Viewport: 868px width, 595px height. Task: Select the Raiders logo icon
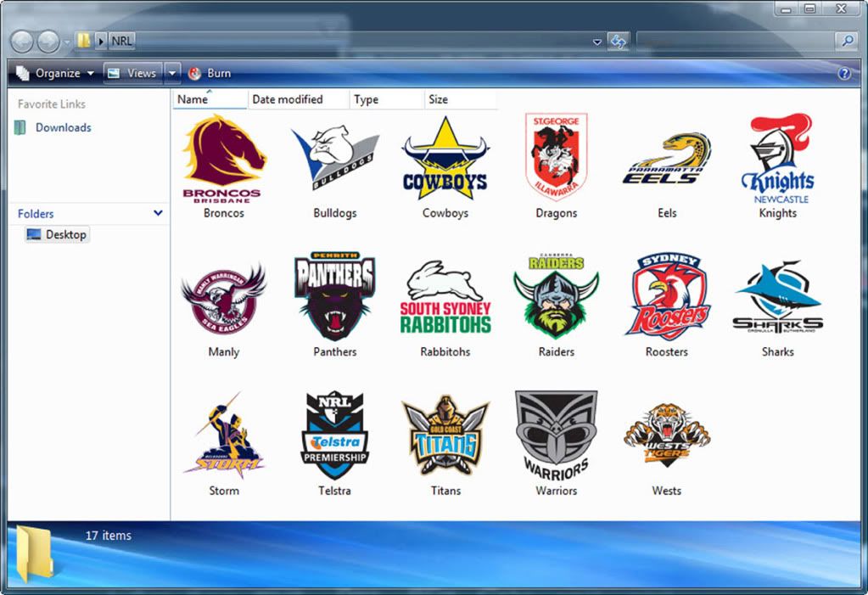[x=557, y=296]
